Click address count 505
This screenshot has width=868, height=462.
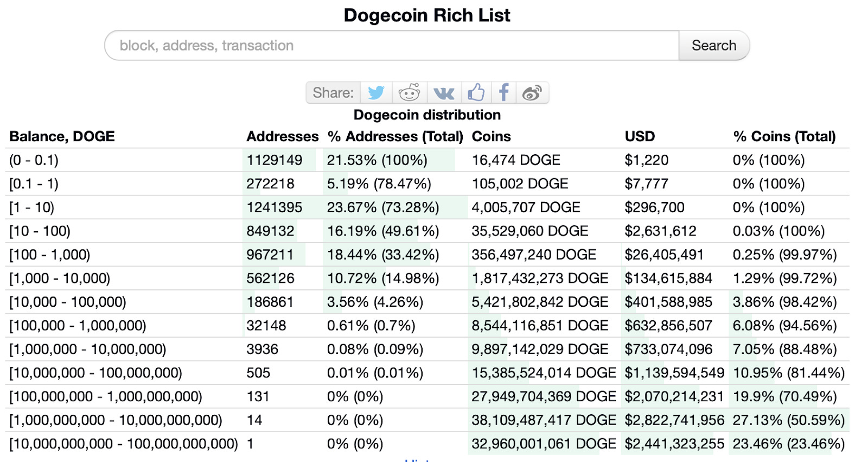click(x=258, y=373)
